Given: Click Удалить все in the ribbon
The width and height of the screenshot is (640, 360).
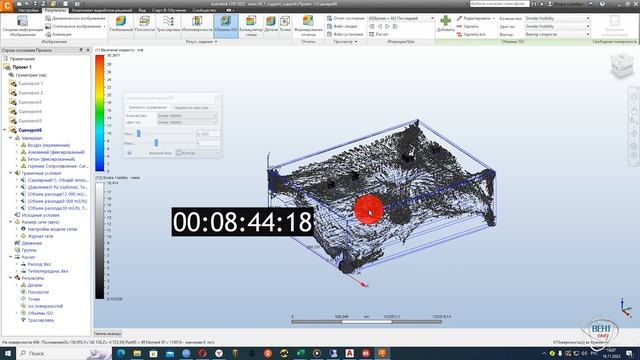Looking at the screenshot, I should point(471,34).
